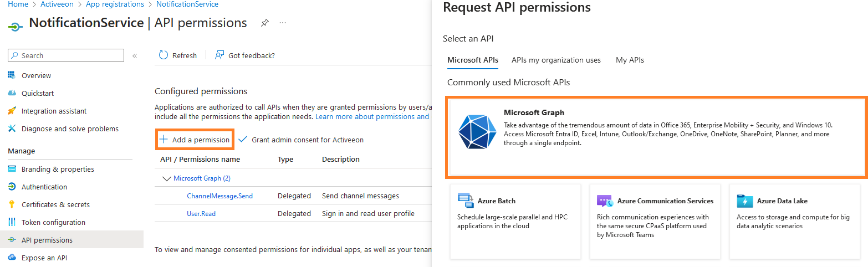The height and width of the screenshot is (267, 868).
Task: Select the Azure Communication Services card
Action: [655, 222]
